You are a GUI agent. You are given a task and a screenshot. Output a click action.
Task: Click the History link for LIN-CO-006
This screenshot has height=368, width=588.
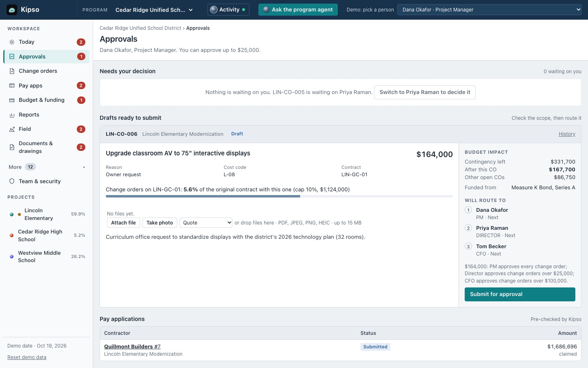567,134
